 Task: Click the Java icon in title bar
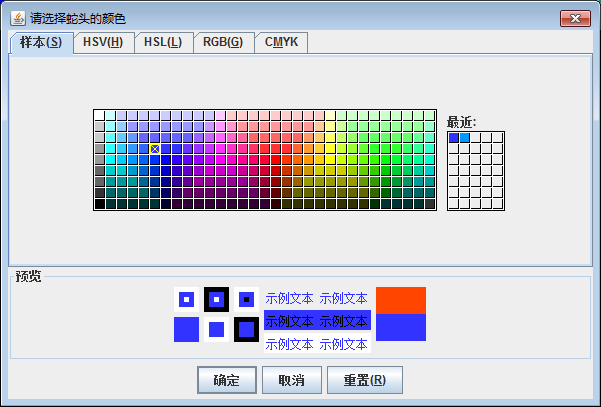pyautogui.click(x=18, y=18)
